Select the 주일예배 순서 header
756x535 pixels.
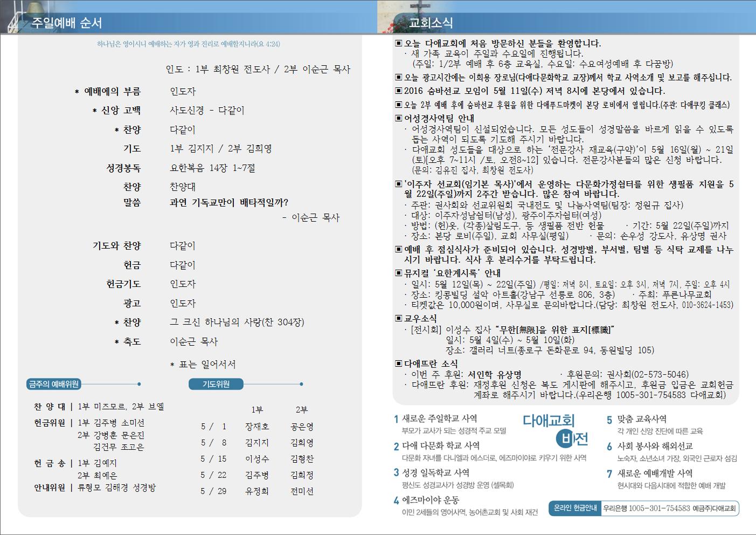pyautogui.click(x=66, y=23)
